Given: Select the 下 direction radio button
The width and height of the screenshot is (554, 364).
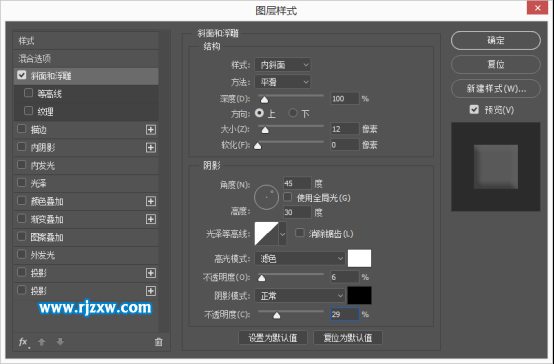Looking at the screenshot, I should coord(293,113).
